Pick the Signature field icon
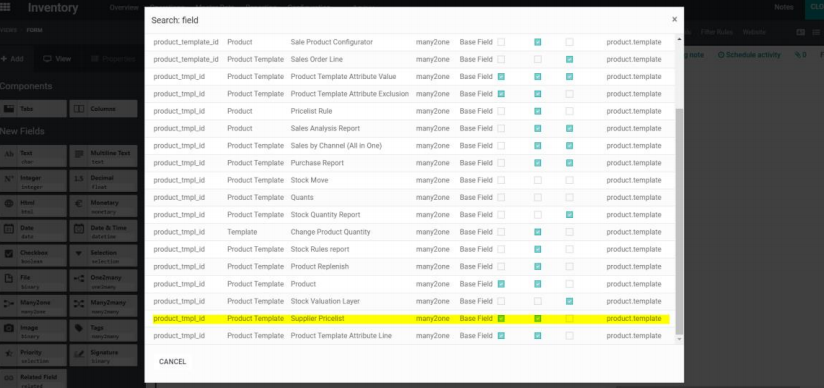 tap(79, 353)
